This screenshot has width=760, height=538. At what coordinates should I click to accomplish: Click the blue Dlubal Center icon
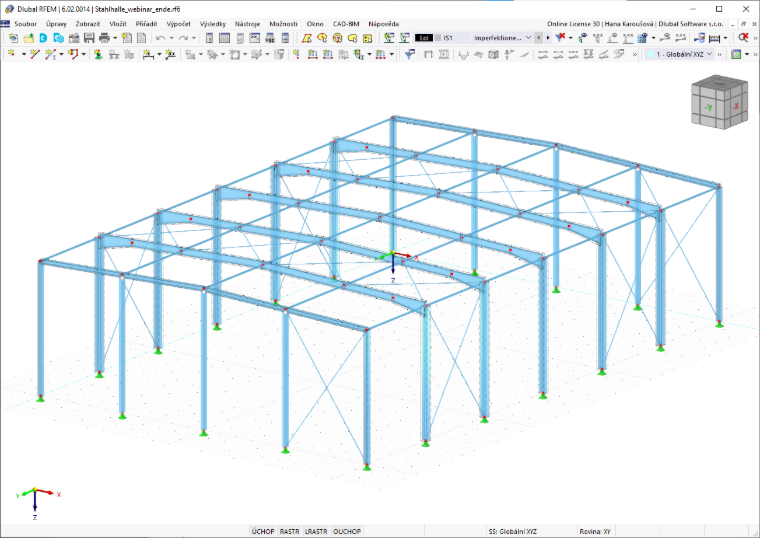pyautogui.click(x=44, y=38)
